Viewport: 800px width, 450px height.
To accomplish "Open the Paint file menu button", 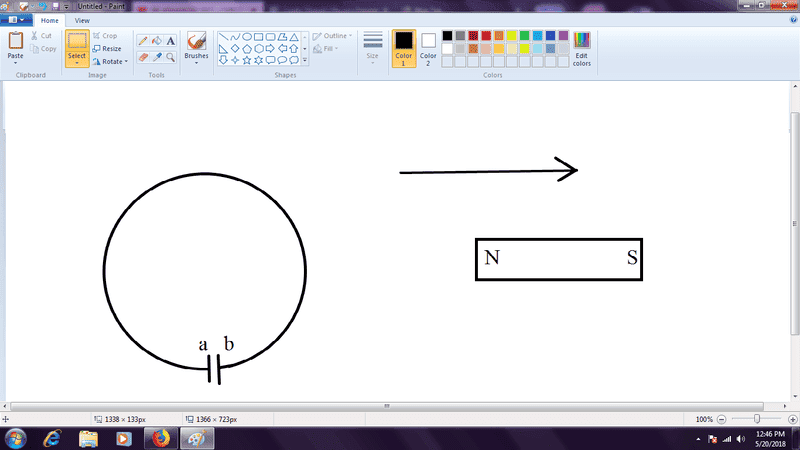I will (18, 20).
